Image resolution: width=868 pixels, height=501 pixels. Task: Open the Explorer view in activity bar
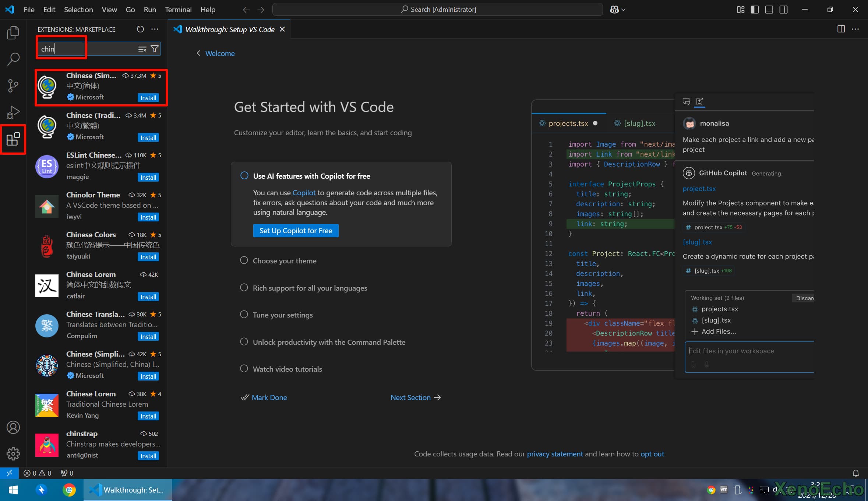point(13,33)
